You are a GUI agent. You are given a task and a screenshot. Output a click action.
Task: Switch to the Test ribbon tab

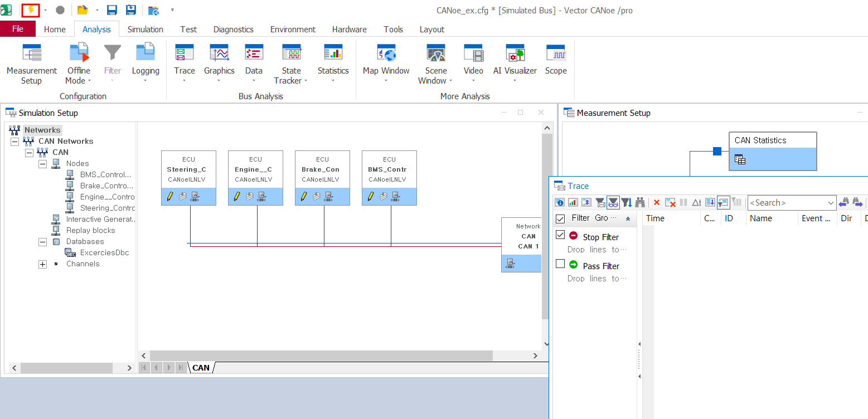(x=188, y=29)
